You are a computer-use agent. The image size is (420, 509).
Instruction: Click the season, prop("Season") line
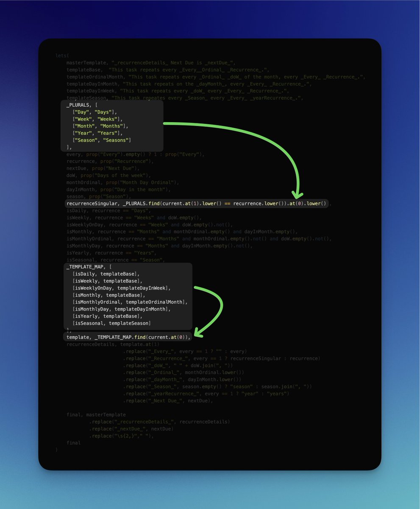coord(99,196)
